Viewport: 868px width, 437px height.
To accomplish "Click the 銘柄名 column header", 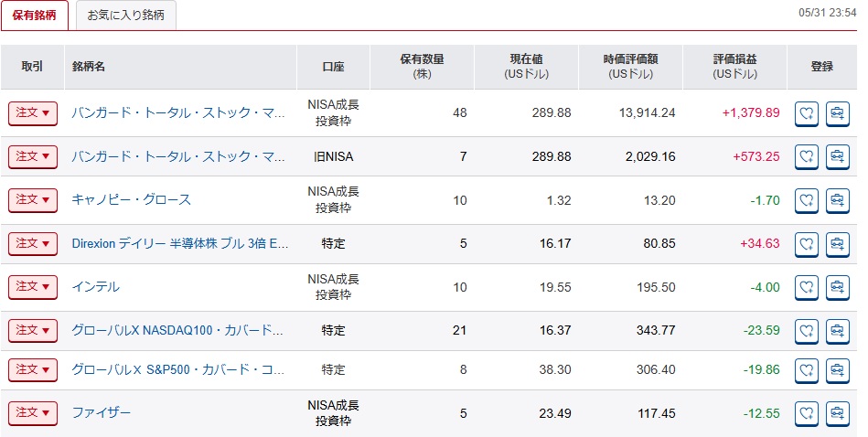I will [89, 67].
